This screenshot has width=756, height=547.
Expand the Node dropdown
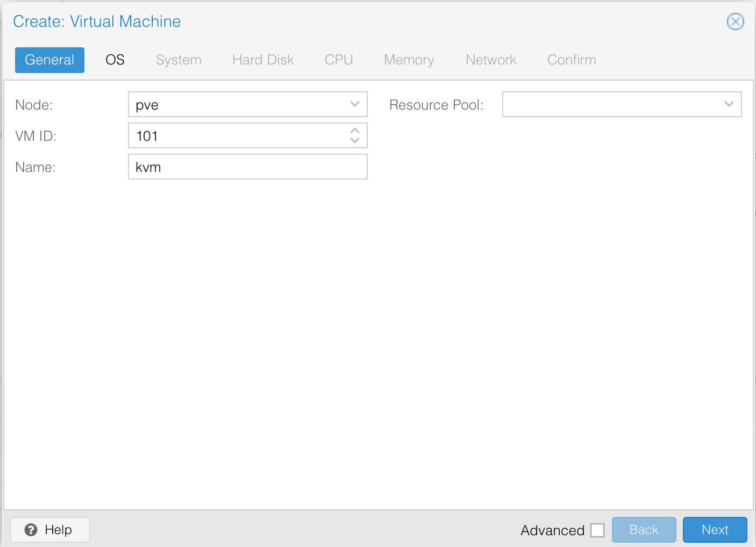point(354,104)
